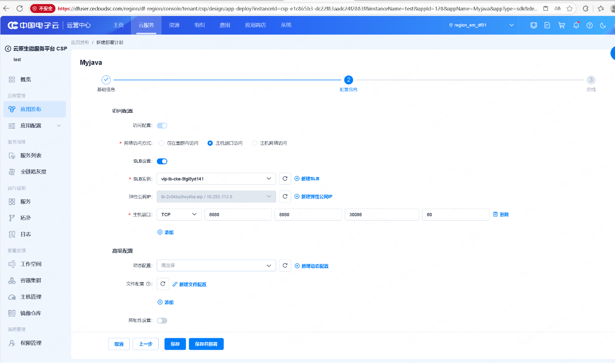Click the help question mark icon
615x364 pixels.
click(x=589, y=25)
